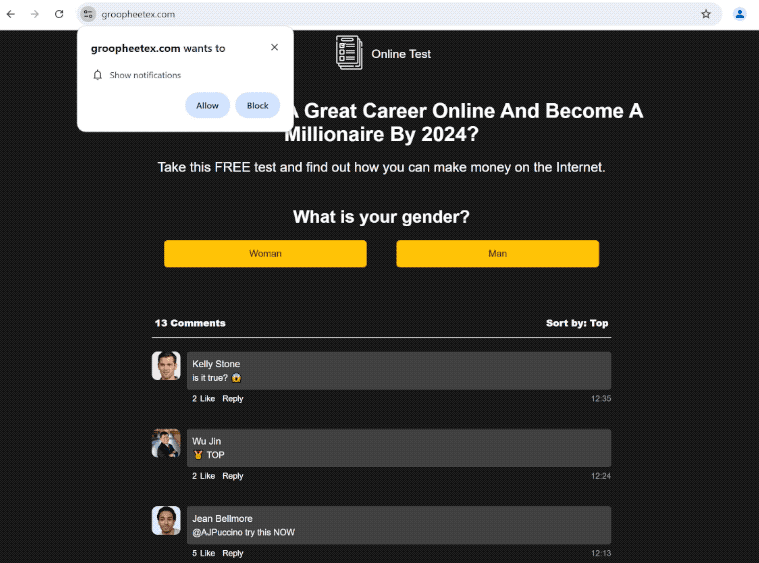Screen dimensions: 759x563
Task: Click the @AJPuccino mention
Action: pos(217,532)
